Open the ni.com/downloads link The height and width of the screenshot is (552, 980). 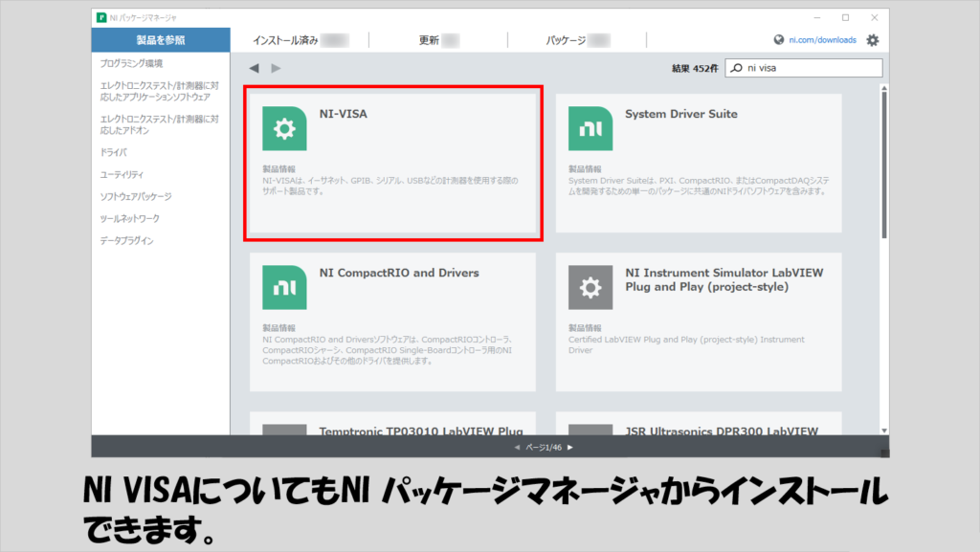tap(822, 40)
